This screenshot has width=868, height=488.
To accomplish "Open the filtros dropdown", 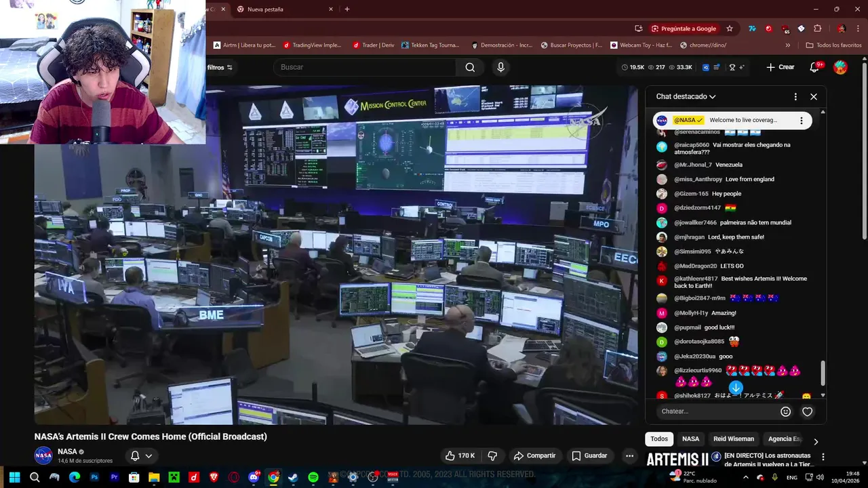I will (220, 67).
